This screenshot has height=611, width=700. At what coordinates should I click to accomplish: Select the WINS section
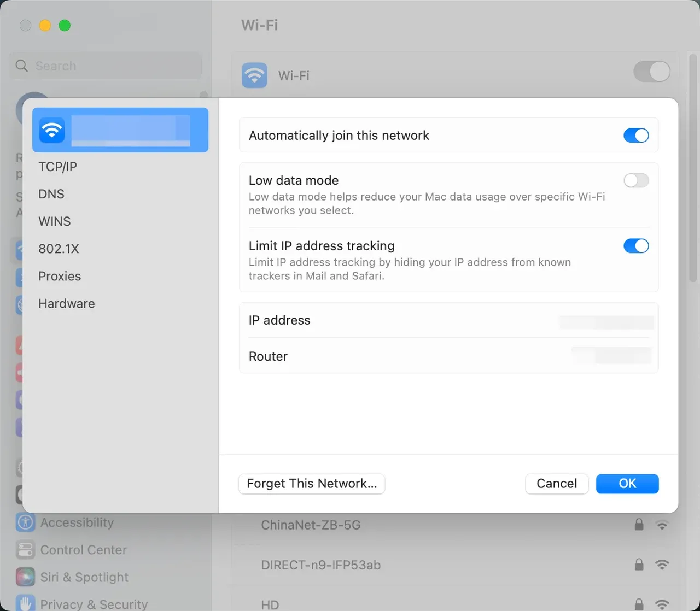(x=55, y=221)
